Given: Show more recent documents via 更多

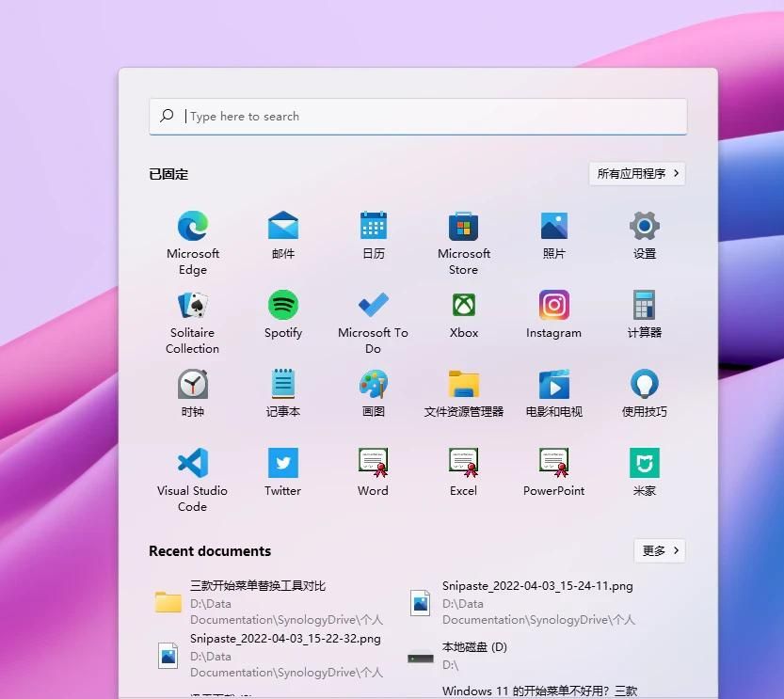Looking at the screenshot, I should click(659, 550).
